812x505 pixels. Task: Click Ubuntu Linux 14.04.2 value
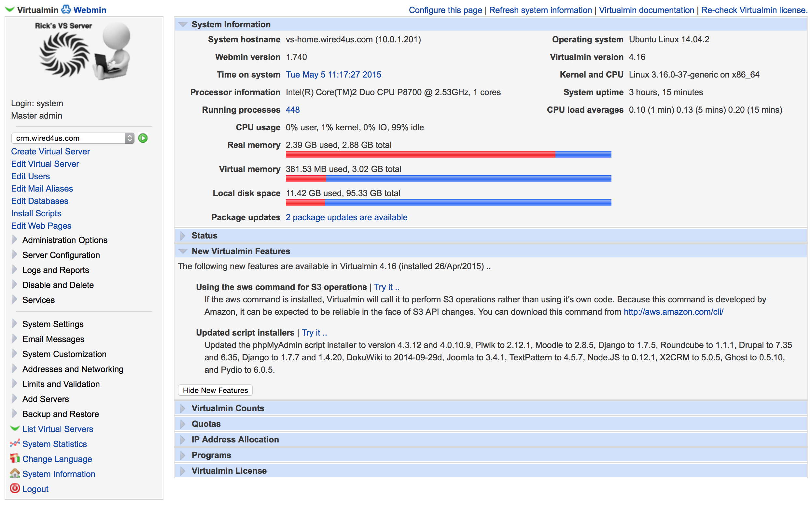[x=669, y=39]
